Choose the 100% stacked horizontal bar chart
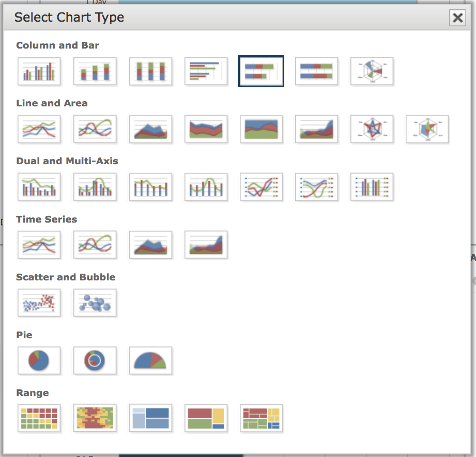The image size is (476, 457). point(316,71)
